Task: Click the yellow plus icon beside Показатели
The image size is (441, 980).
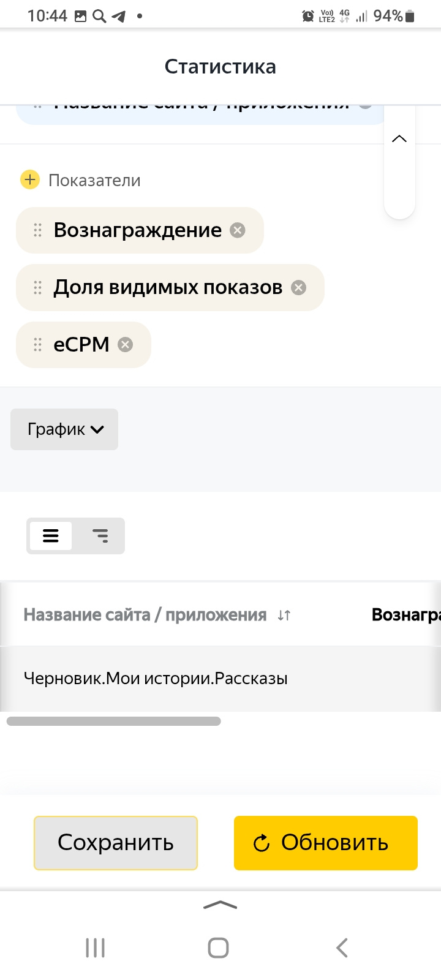Action: click(x=30, y=180)
